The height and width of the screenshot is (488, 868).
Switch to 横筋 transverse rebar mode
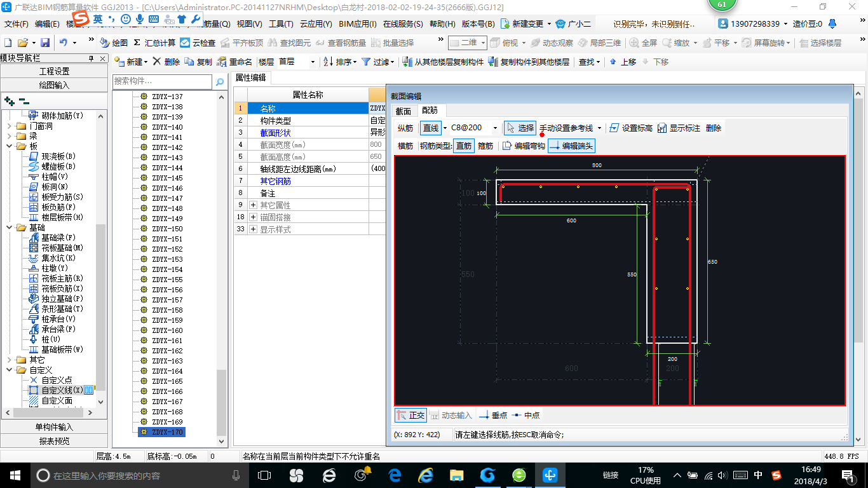(x=405, y=146)
